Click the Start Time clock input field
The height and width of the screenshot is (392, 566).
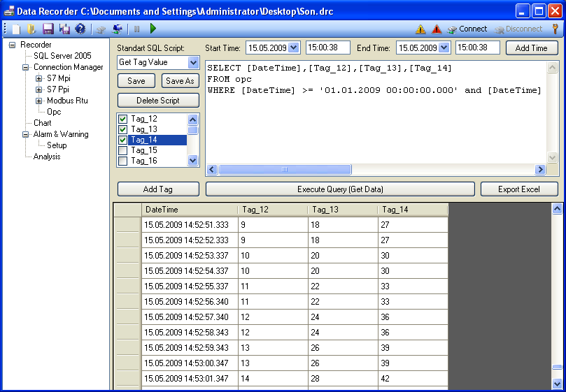click(327, 48)
